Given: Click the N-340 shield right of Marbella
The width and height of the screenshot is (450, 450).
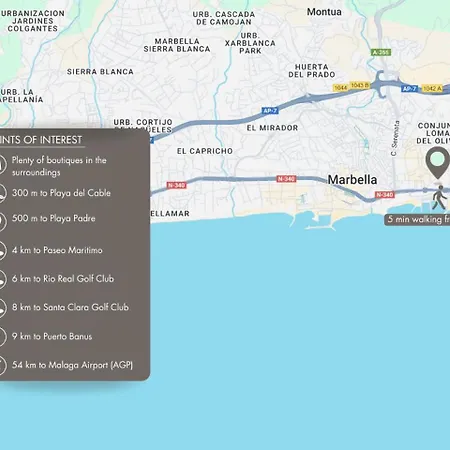Looking at the screenshot, I should click(x=385, y=195).
